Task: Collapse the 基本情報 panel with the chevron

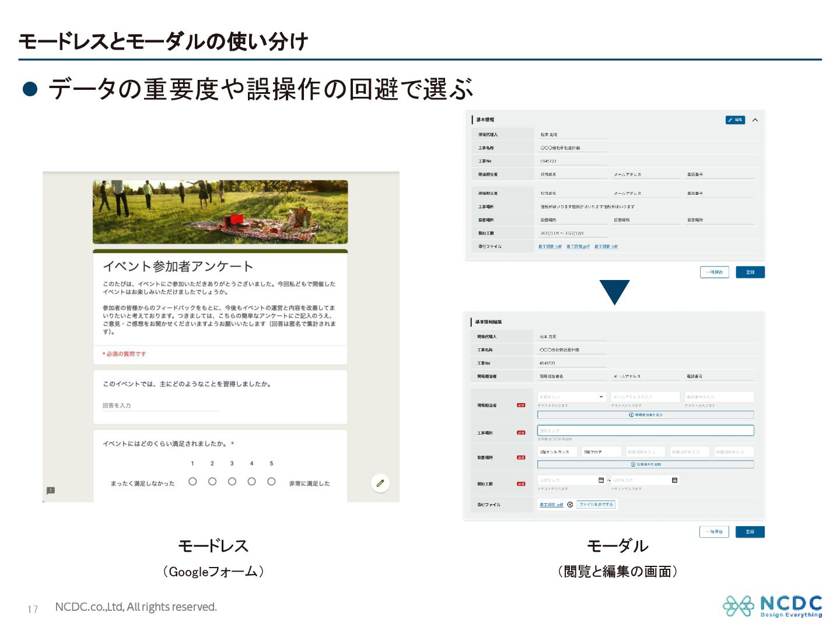Action: (755, 120)
